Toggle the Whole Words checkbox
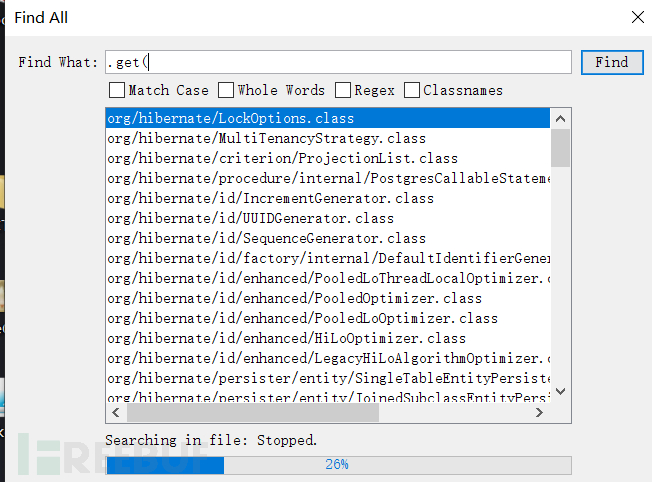652x482 pixels. (226, 90)
